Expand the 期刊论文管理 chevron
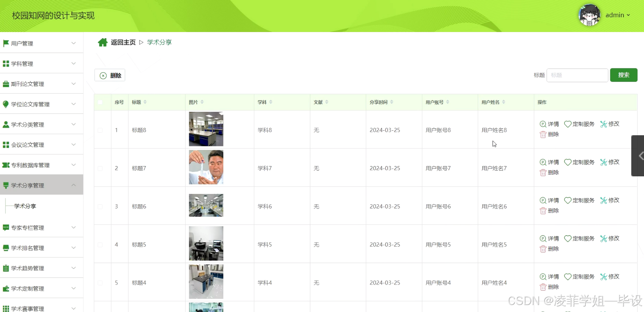 pyautogui.click(x=73, y=84)
